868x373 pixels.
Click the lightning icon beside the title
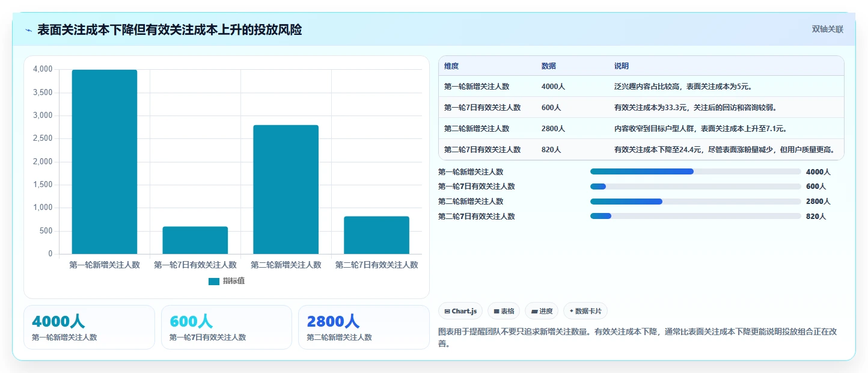[29, 30]
